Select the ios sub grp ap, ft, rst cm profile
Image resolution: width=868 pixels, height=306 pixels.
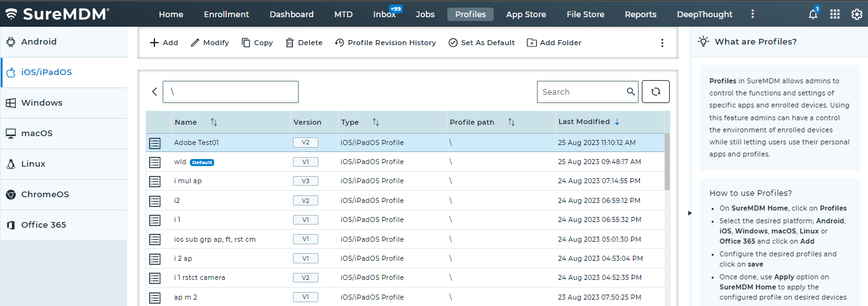[215, 239]
